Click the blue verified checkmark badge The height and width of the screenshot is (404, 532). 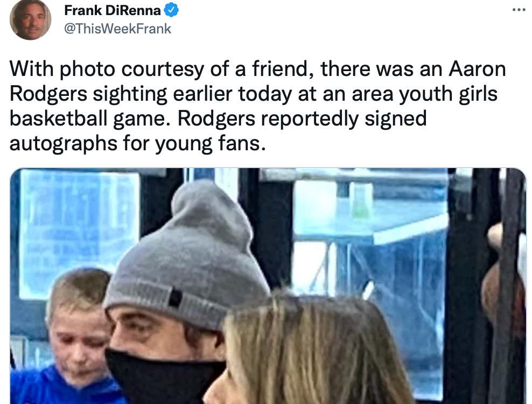[171, 10]
